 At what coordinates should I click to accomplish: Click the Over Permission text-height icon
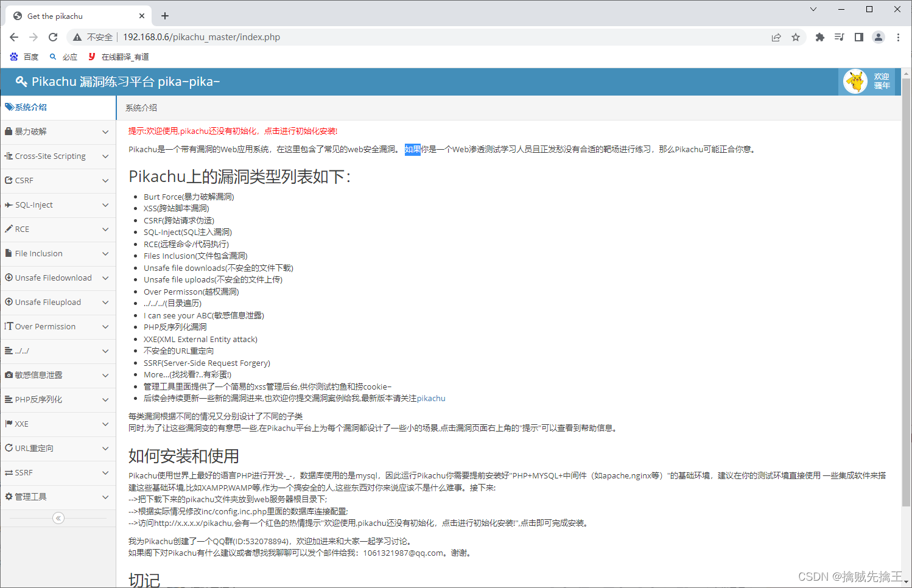point(9,326)
